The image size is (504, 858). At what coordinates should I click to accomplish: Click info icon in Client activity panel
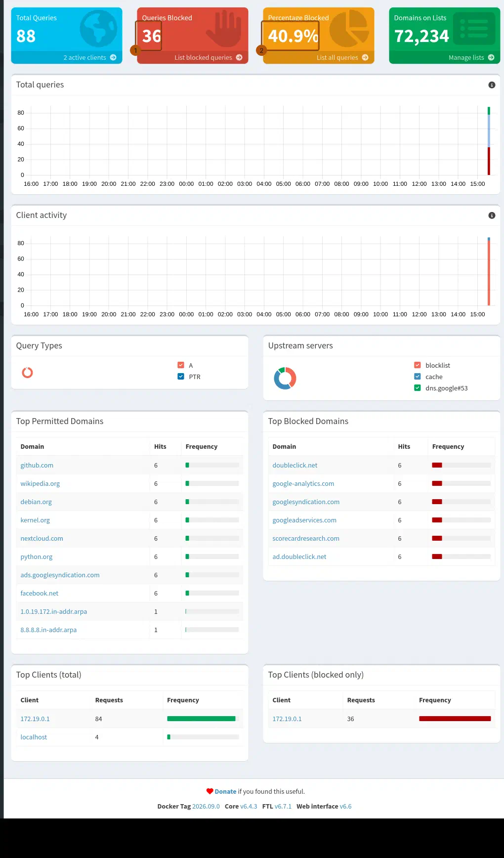[492, 215]
